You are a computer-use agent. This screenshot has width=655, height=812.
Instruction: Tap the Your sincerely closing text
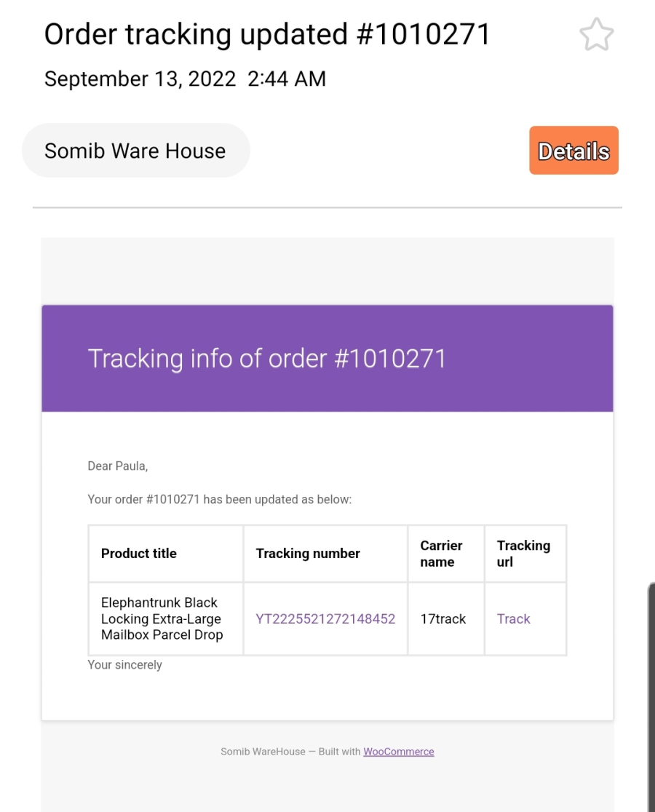[124, 665]
